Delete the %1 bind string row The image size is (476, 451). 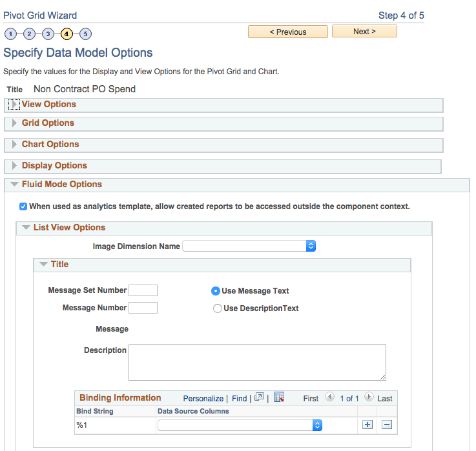(x=386, y=425)
